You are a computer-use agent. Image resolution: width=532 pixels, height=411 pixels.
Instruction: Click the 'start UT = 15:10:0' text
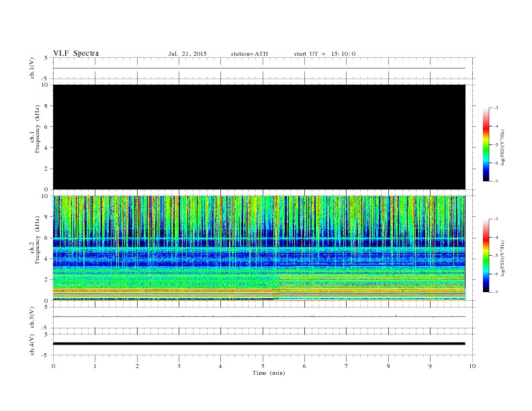pyautogui.click(x=324, y=54)
